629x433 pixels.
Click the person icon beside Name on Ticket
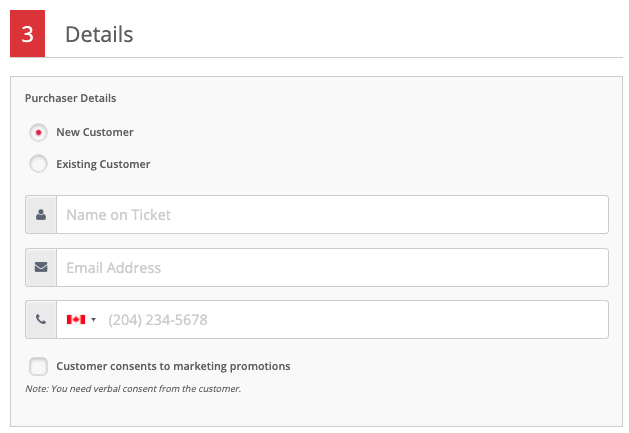[x=41, y=215]
